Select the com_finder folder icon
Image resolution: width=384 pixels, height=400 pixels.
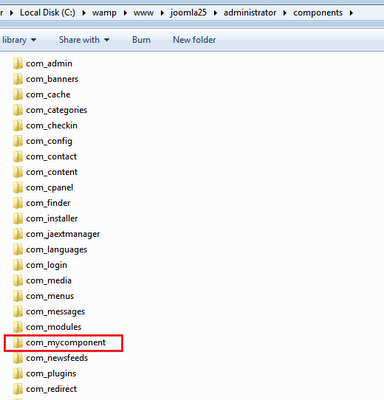(18, 203)
